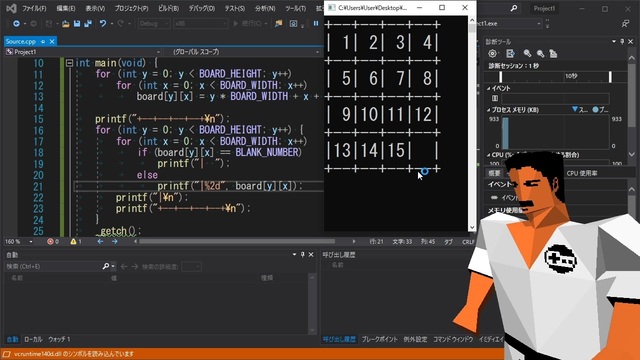The image size is (640, 360).
Task: Switch to the Breakpoints tab
Action: pyautogui.click(x=379, y=339)
